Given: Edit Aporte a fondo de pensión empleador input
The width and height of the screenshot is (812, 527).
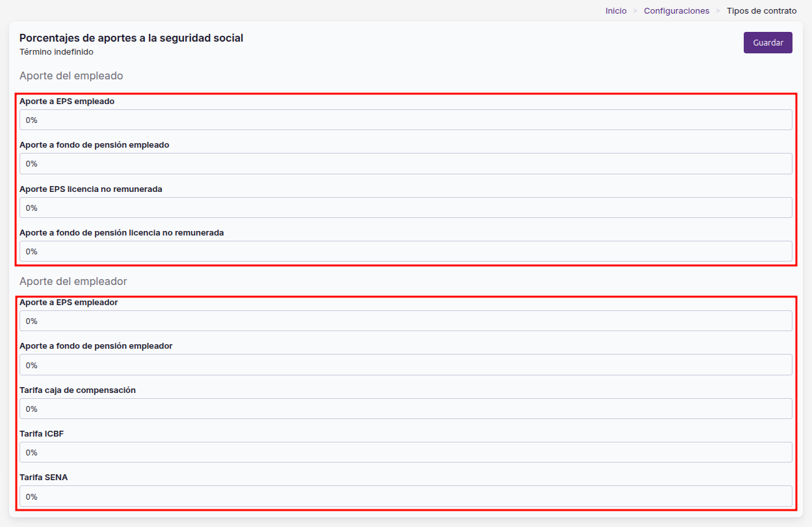Looking at the screenshot, I should coord(406,365).
